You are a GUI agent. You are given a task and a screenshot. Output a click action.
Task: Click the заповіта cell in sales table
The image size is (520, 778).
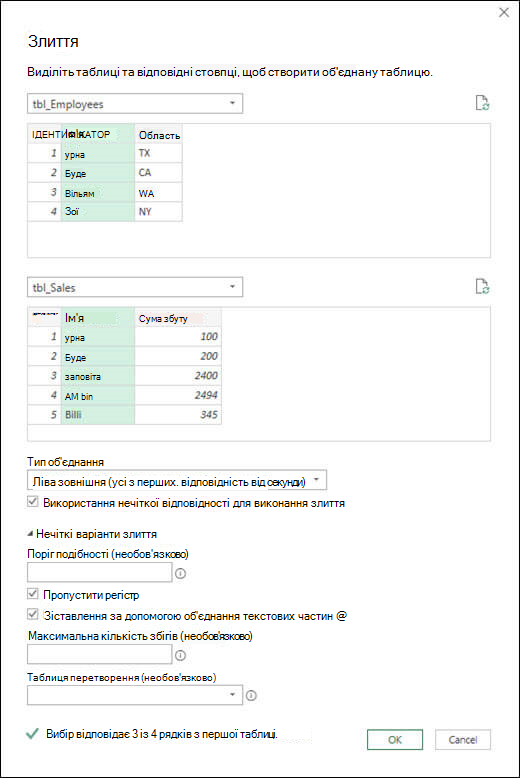pos(98,376)
